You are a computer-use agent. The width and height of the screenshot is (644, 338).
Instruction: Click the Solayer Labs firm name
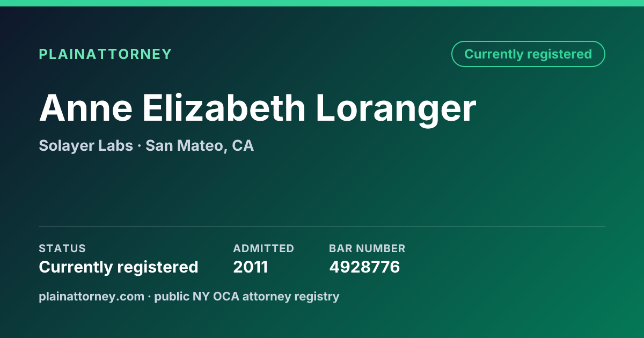86,145
